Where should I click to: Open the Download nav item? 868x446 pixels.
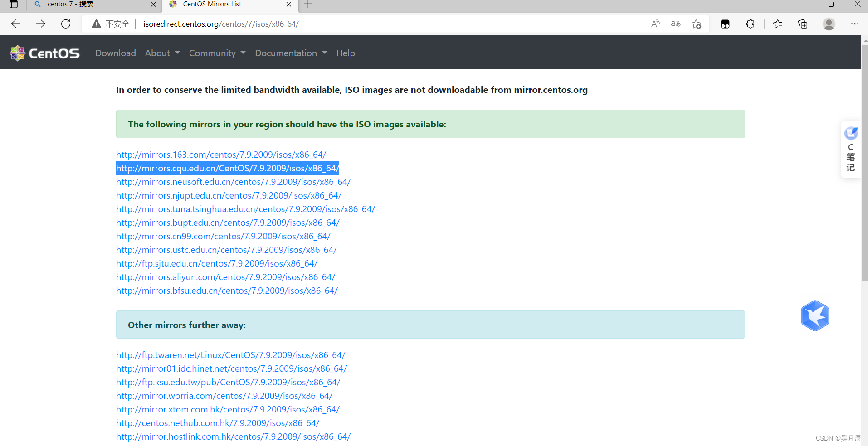[x=116, y=53]
